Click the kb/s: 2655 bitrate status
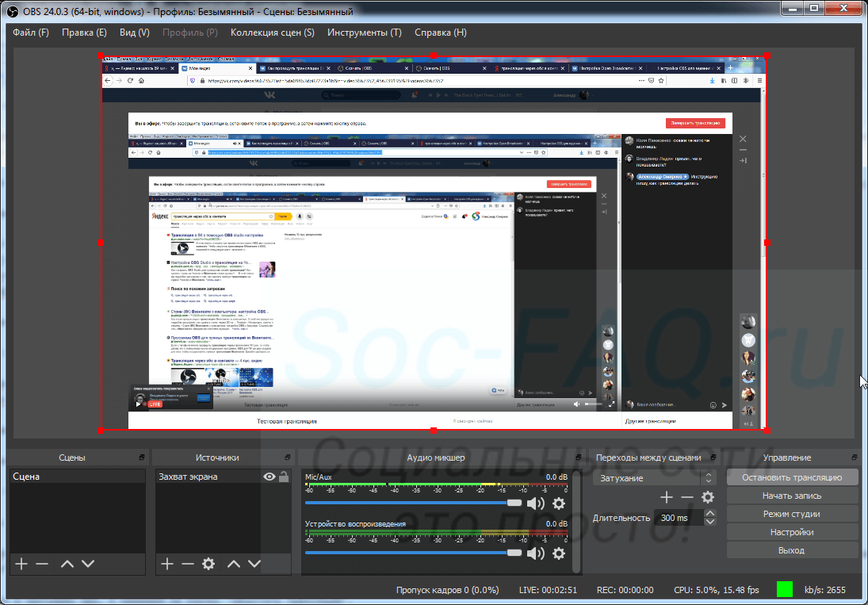This screenshot has width=868, height=605. coord(825,590)
